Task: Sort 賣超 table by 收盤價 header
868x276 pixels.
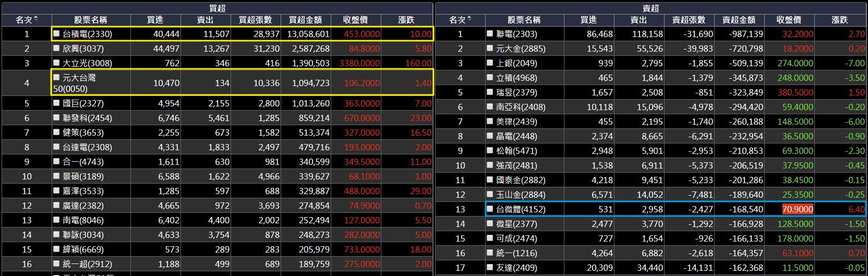Action: click(x=789, y=20)
